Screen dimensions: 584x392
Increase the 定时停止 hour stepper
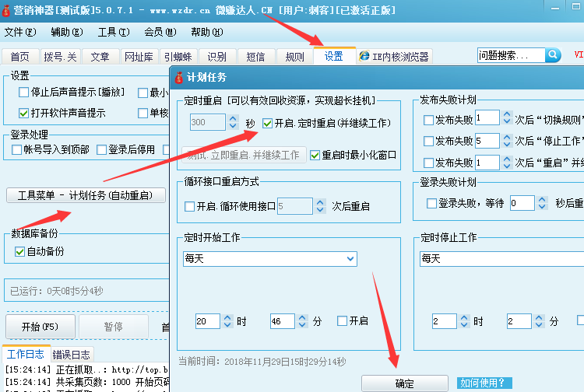[x=465, y=317]
